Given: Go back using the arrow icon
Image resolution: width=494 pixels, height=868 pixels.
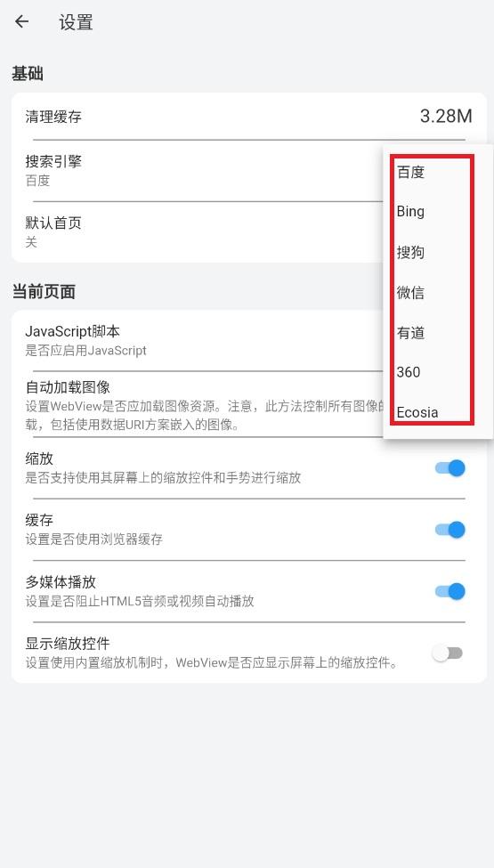Looking at the screenshot, I should pyautogui.click(x=21, y=22).
